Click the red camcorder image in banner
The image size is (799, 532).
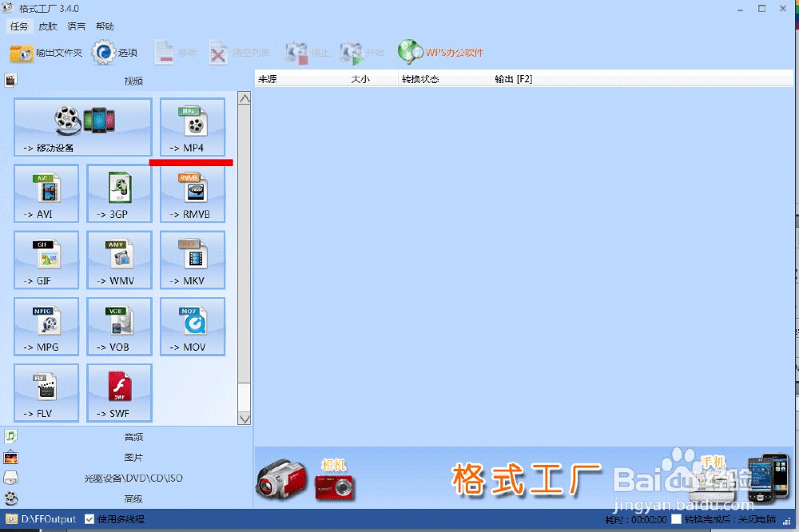282,478
